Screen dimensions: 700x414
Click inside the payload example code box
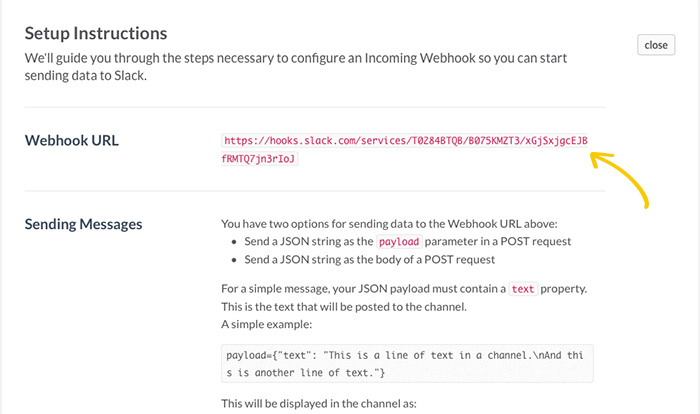407,364
